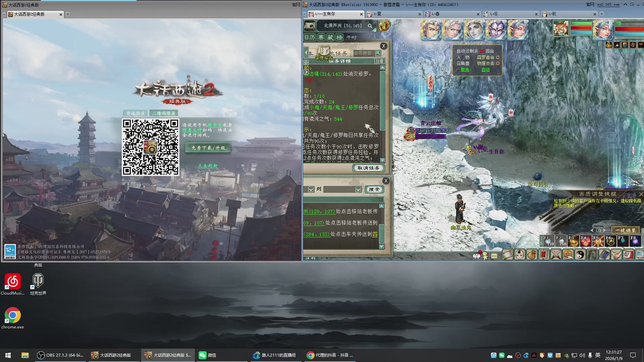Expand the dropdown left of 到
Screen dimensions: 644x362
pos(311,189)
